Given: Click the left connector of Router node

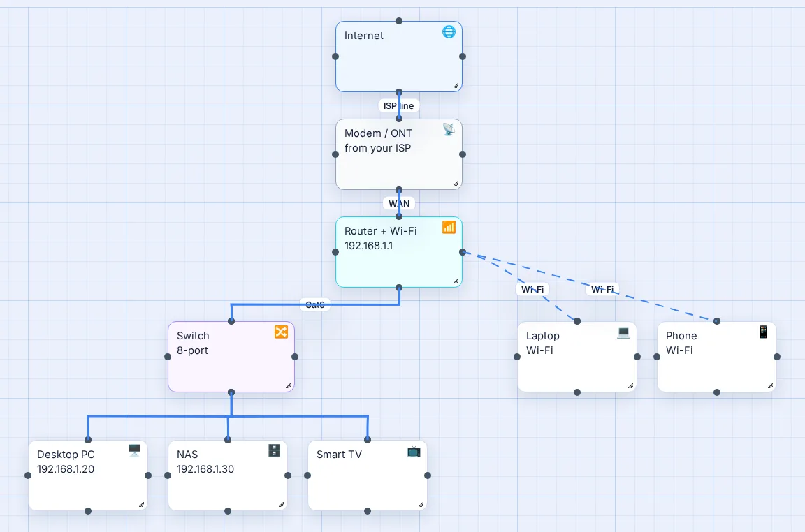Looking at the screenshot, I should (335, 252).
